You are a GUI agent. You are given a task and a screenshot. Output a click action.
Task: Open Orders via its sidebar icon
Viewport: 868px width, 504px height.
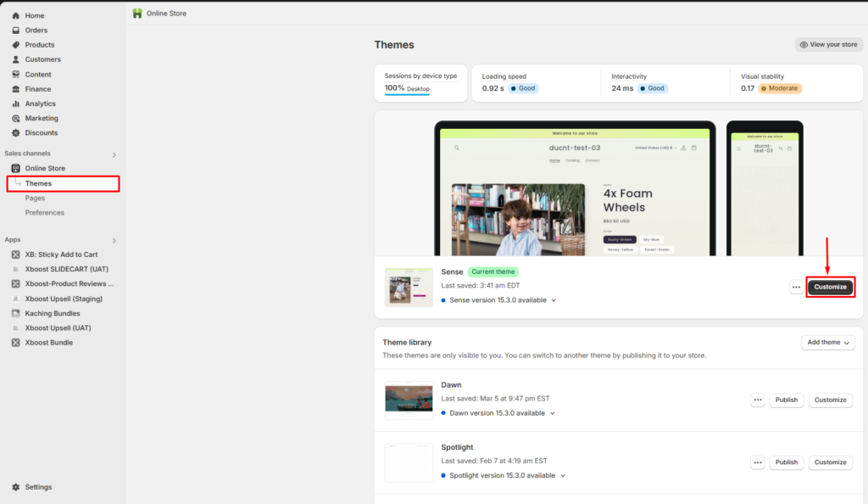(x=16, y=30)
